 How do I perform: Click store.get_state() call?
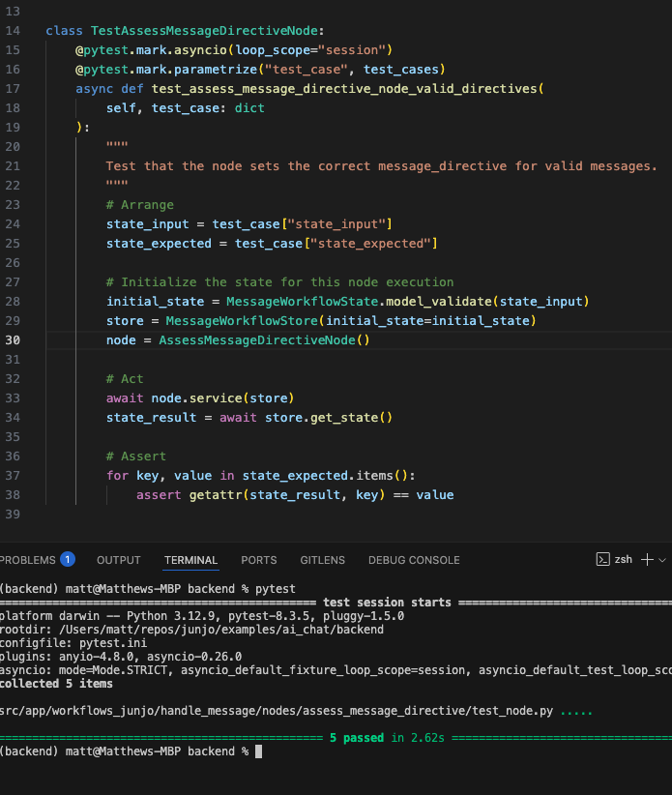click(329, 418)
